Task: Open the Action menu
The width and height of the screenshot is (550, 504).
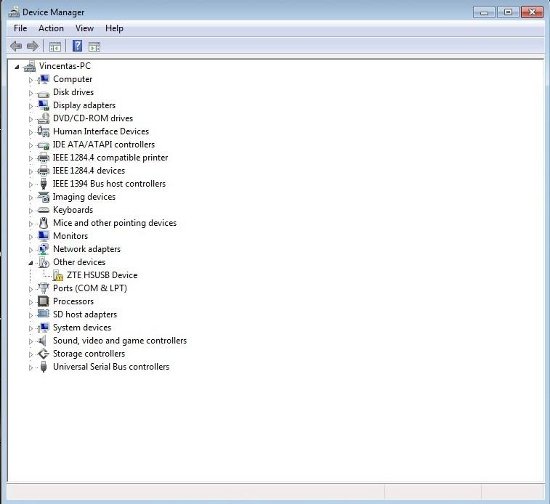Action: (51, 28)
